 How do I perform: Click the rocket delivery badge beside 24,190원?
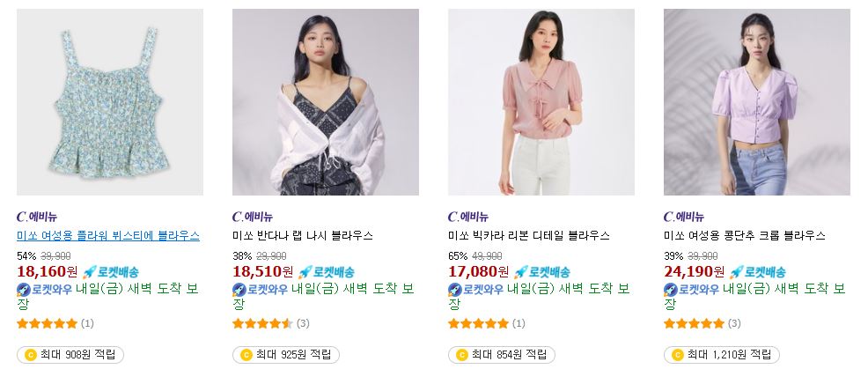pyautogui.click(x=757, y=272)
